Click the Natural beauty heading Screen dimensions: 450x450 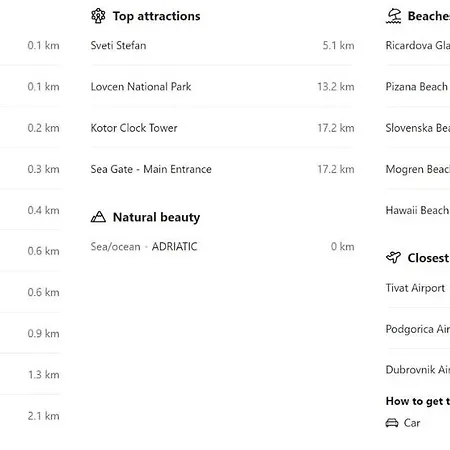click(156, 217)
